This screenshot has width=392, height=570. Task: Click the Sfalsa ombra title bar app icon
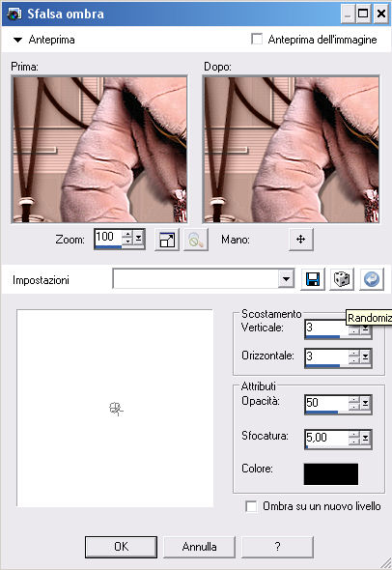click(14, 14)
